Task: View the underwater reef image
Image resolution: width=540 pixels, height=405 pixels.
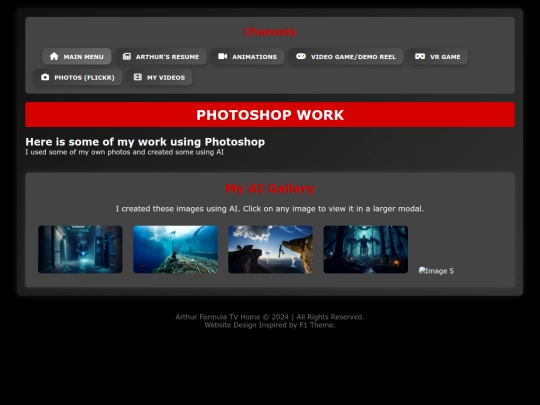Action: 176,249
